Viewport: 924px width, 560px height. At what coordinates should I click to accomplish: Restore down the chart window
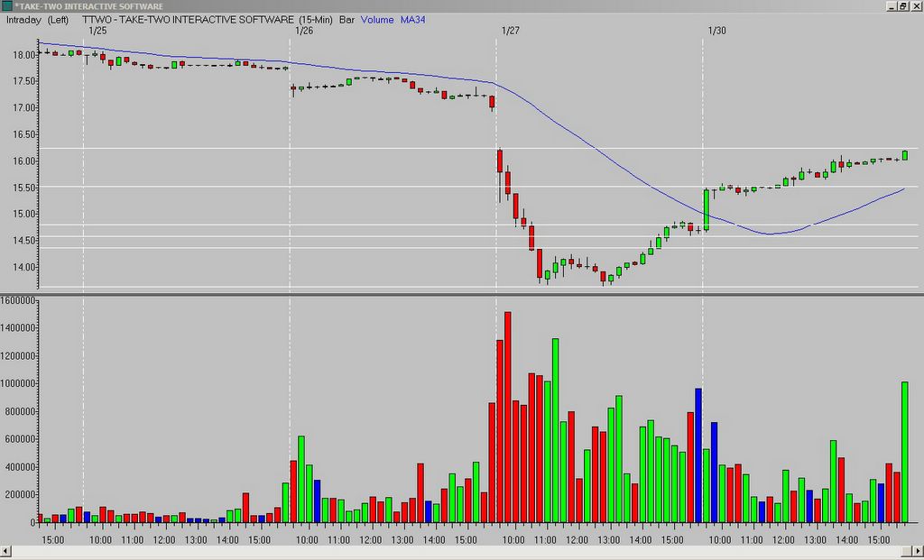[902, 6]
